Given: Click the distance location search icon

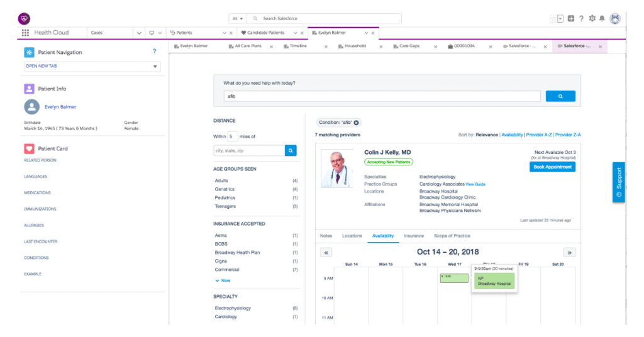Looking at the screenshot, I should [291, 151].
